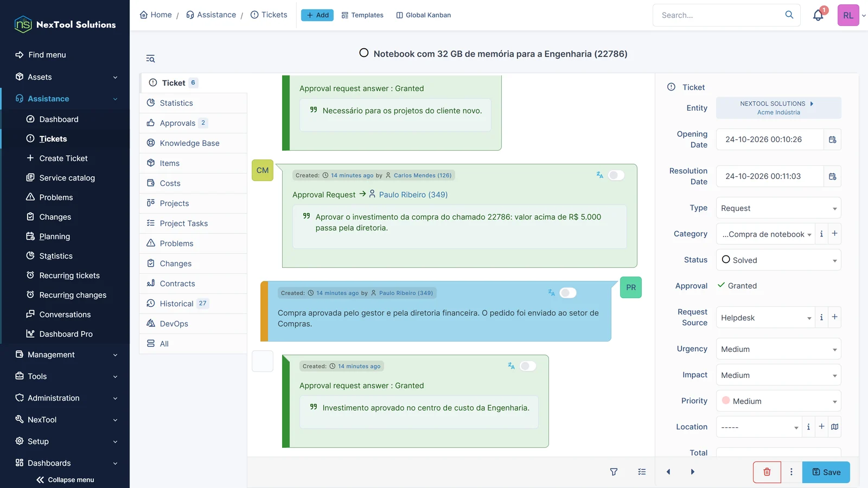Open the filter timeline funnel icon
The image size is (868, 488).
tap(614, 472)
